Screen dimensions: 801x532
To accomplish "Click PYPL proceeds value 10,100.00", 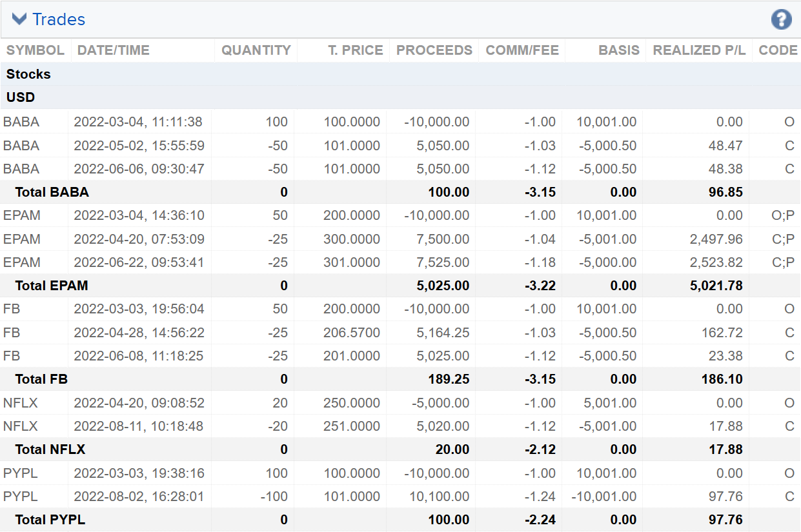I will pos(440,497).
